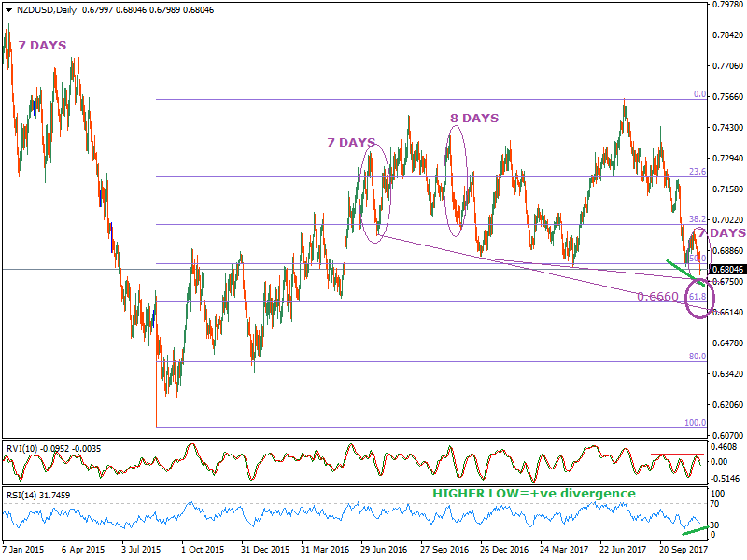Click RSI scale value 100
The height and width of the screenshot is (560, 747).
coord(717,494)
